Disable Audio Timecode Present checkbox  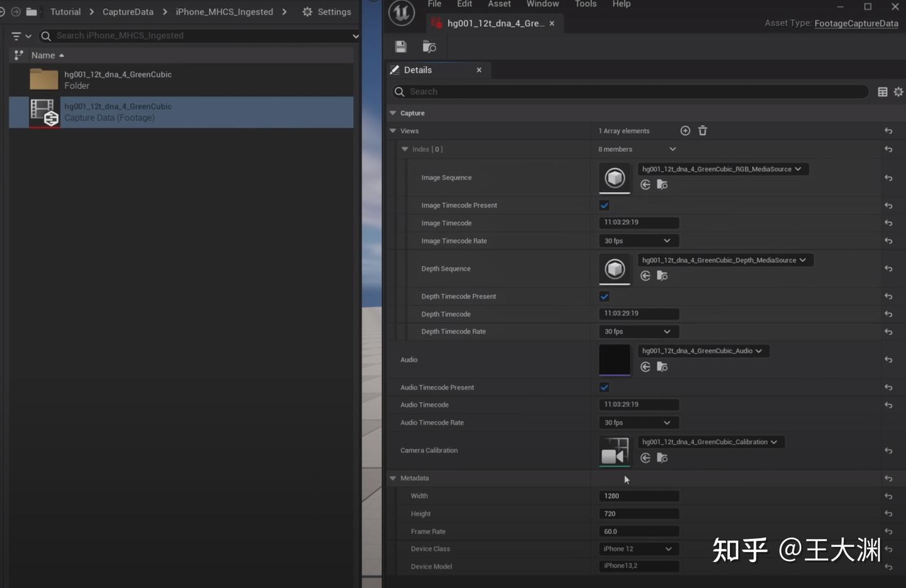(604, 387)
